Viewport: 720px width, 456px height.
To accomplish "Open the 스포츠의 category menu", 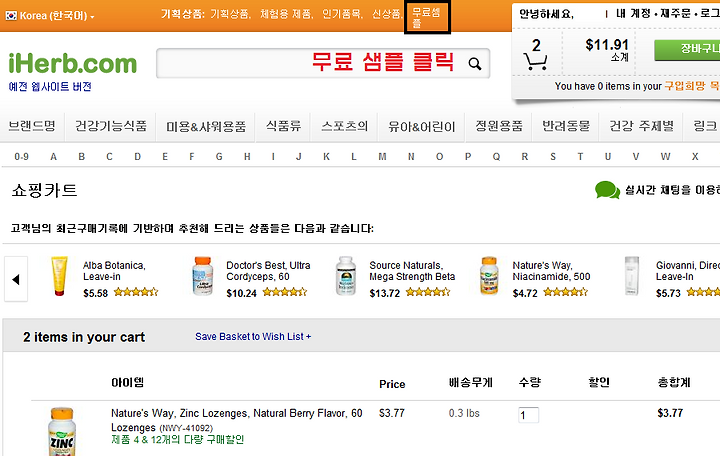I will tap(344, 126).
